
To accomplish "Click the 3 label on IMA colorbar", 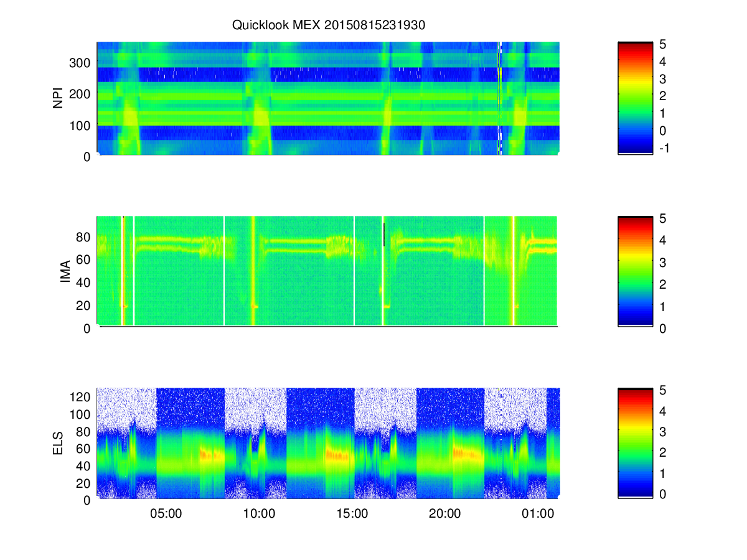I will tap(663, 262).
